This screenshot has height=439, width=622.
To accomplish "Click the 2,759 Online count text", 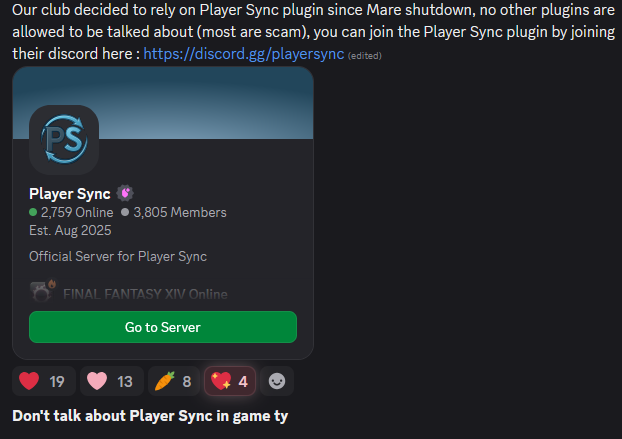I will [x=77, y=212].
